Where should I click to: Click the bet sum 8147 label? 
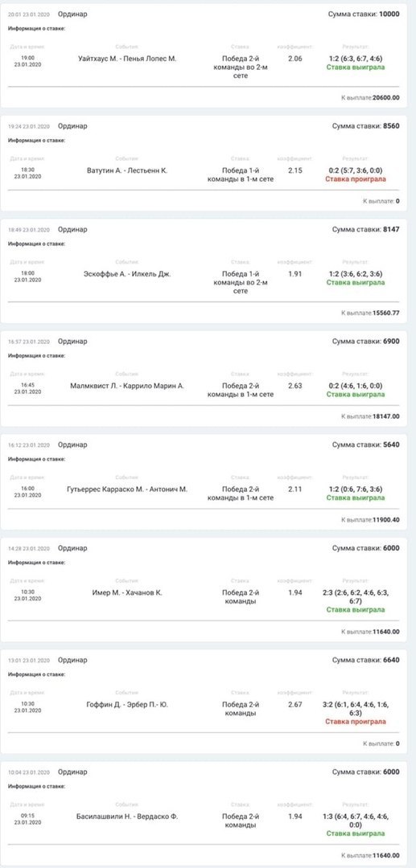click(365, 229)
